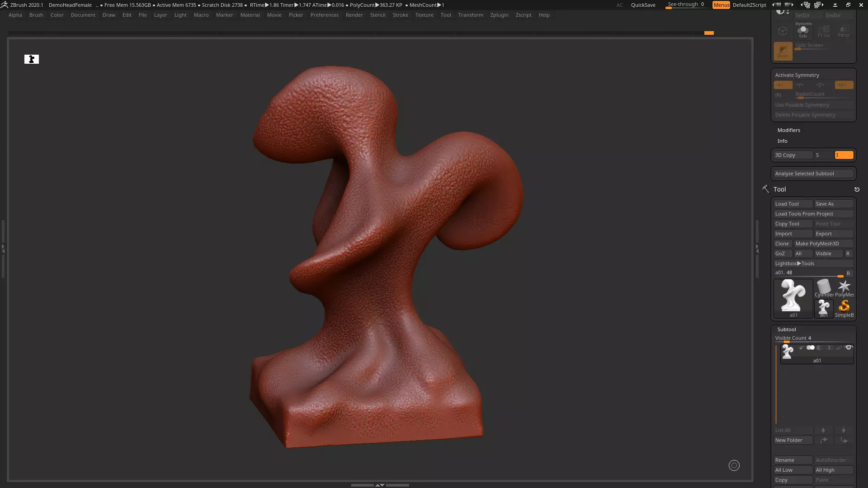Screen dimensions: 868x488
Task: Click QuickSave
Action: click(643, 5)
